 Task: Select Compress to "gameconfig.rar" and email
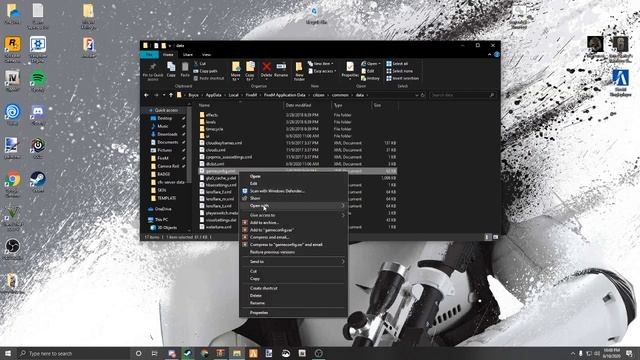(x=286, y=245)
